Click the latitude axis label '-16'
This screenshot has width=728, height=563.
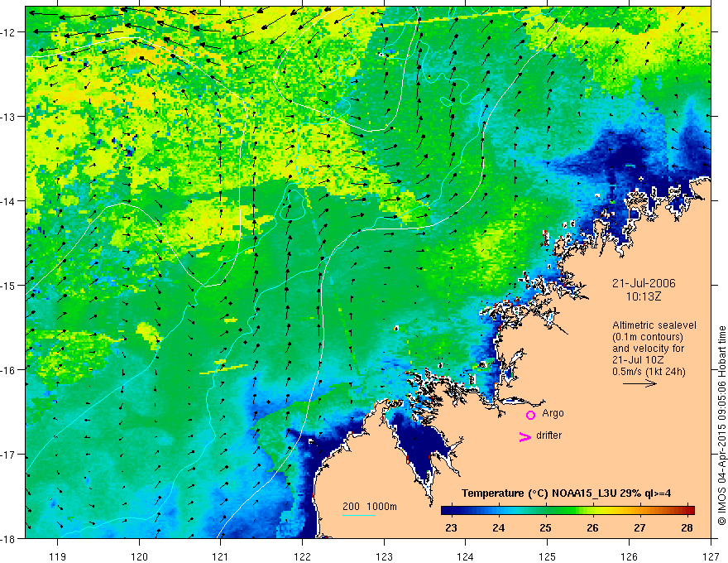click(x=9, y=370)
